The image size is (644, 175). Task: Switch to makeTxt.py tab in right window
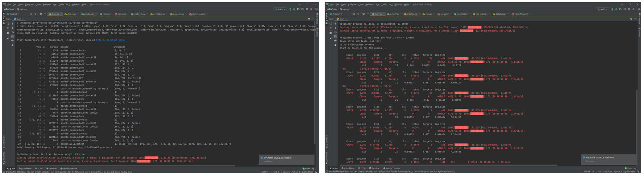tap(461, 14)
